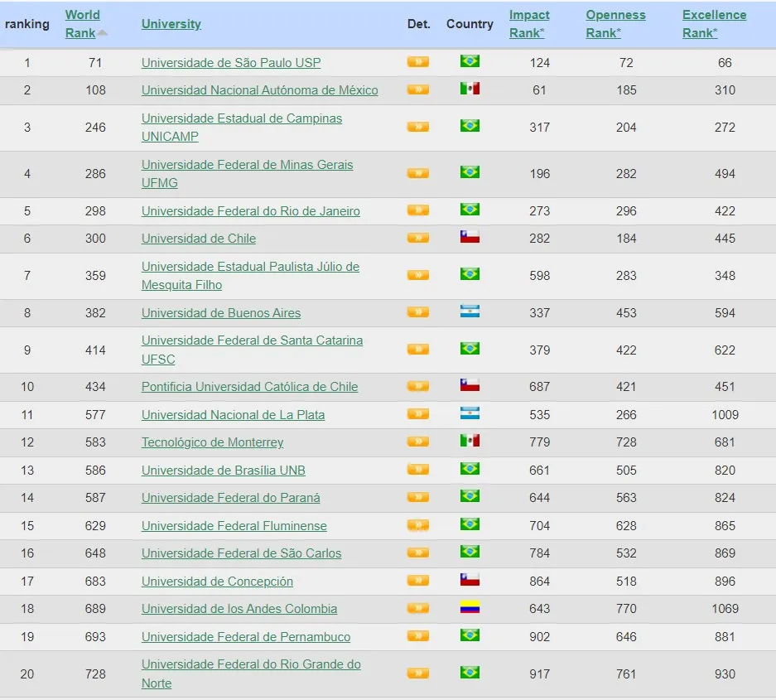Click details icon for Universidade Federal do Rio Grande do Norte
The height and width of the screenshot is (700, 776).
point(418,673)
